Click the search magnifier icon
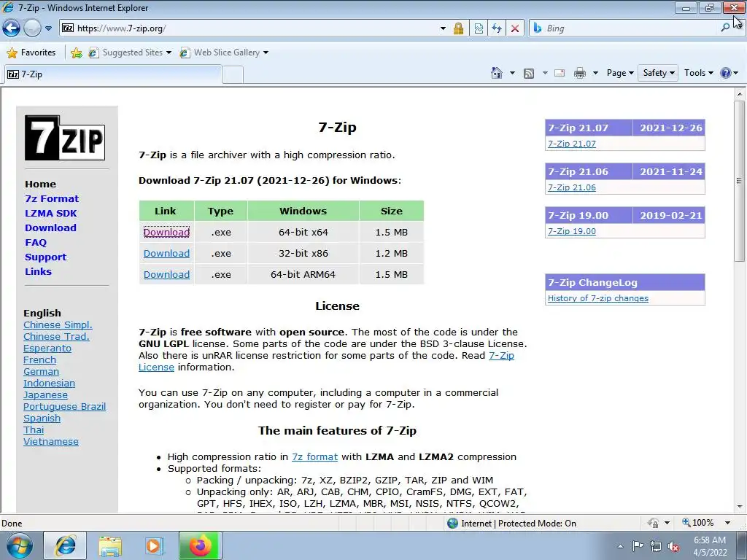Screen dimensions: 747x560 725,28
